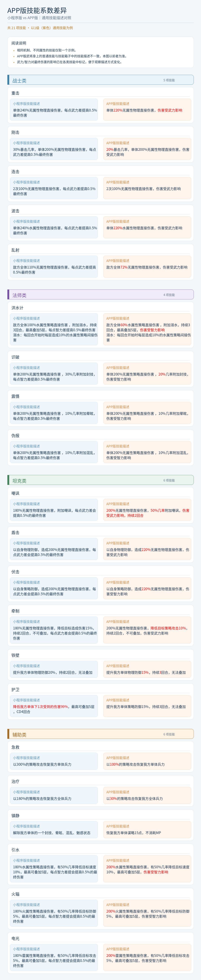201x980 pixels.
Task: Click the note starting '相同机制、不同属性的技能'
Action: coord(47,50)
